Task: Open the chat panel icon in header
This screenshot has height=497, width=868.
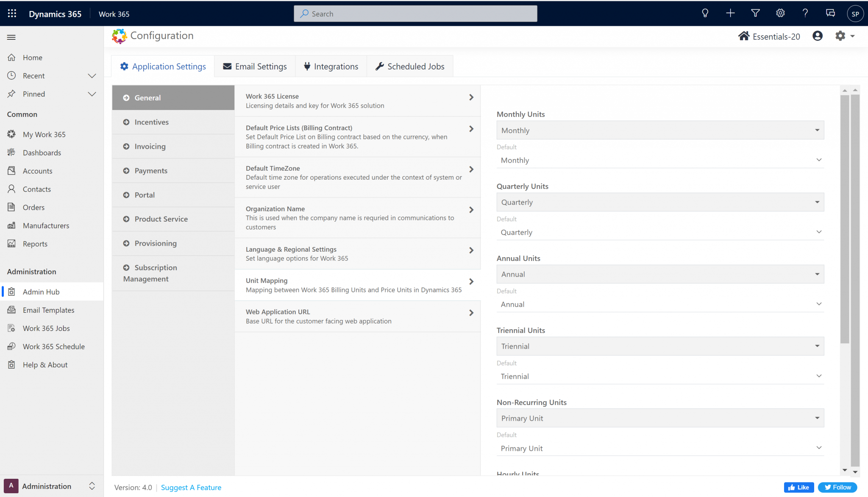Action: click(830, 14)
